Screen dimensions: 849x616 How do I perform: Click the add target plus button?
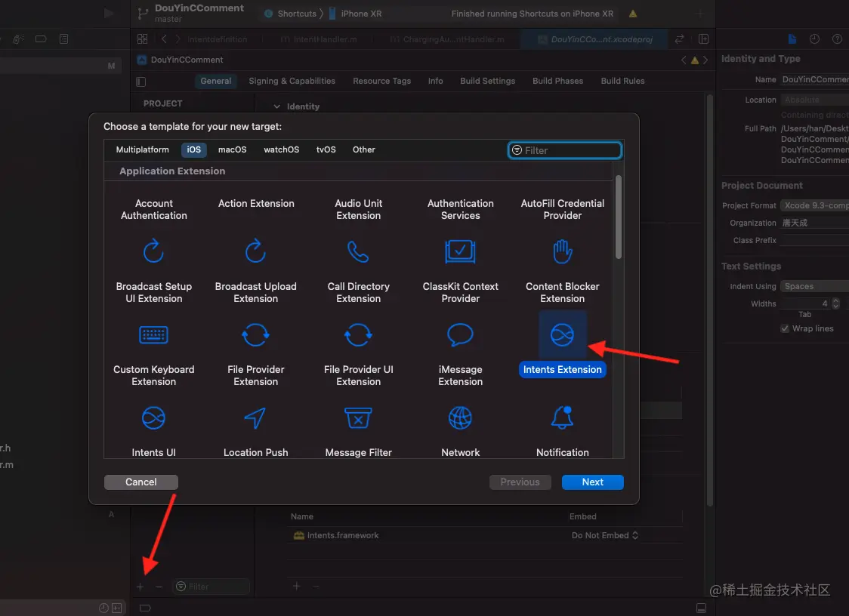pos(140,587)
